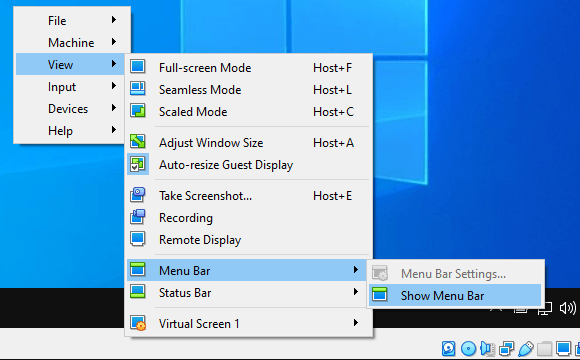The width and height of the screenshot is (580, 360).
Task: Click the Adjust Window Size icon
Action: [x=138, y=142]
